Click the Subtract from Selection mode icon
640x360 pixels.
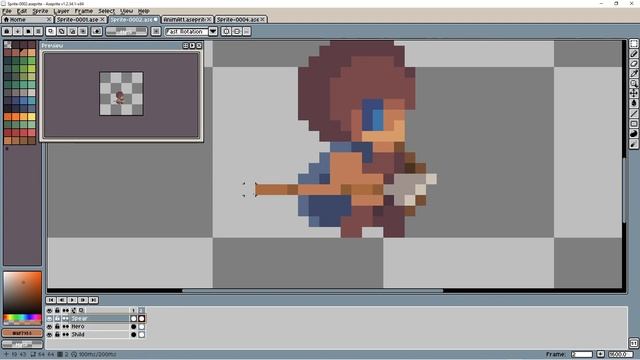(x=72, y=31)
